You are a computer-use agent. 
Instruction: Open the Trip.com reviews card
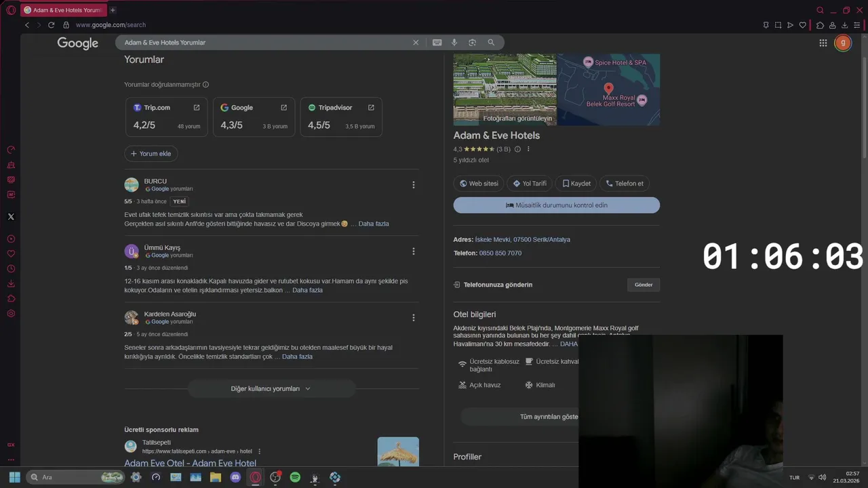(x=166, y=117)
